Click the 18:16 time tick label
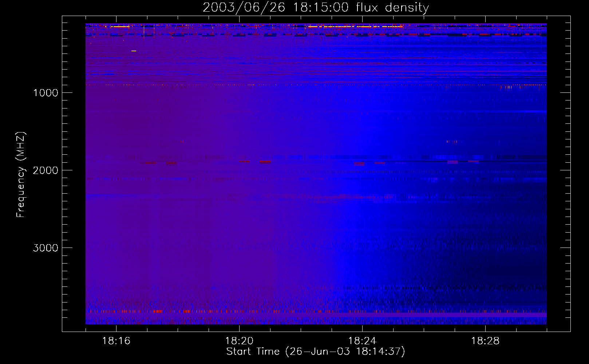This screenshot has width=589, height=364. click(116, 341)
